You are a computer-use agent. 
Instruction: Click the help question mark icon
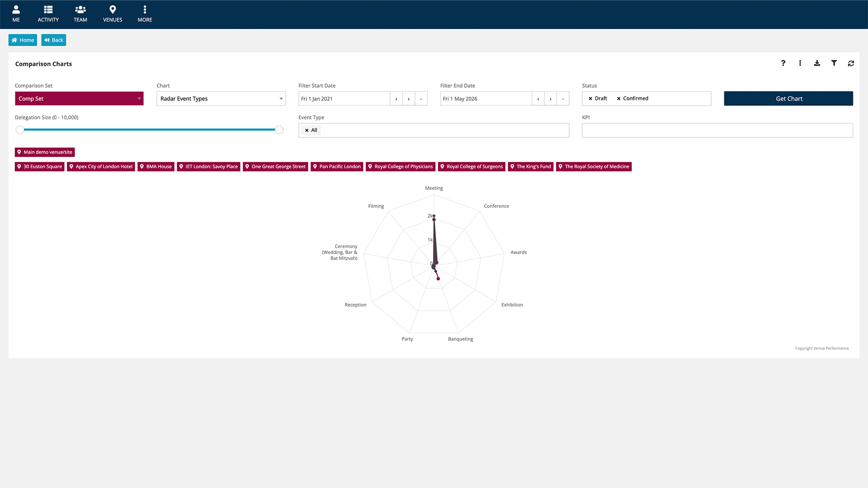click(783, 63)
